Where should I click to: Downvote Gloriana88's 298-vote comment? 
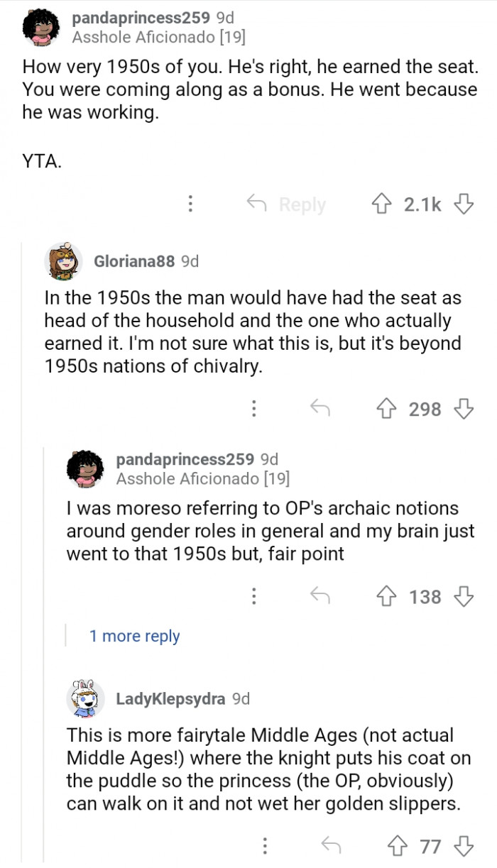pos(464,409)
